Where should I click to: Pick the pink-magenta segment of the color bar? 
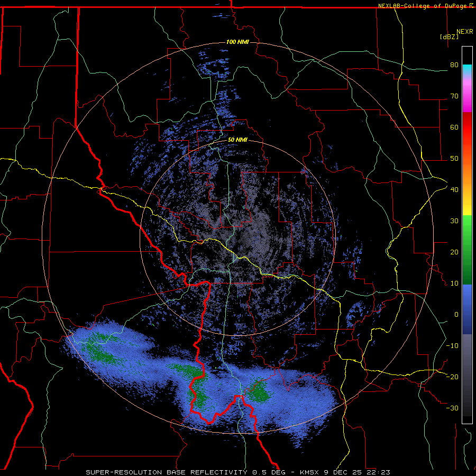coord(467,95)
